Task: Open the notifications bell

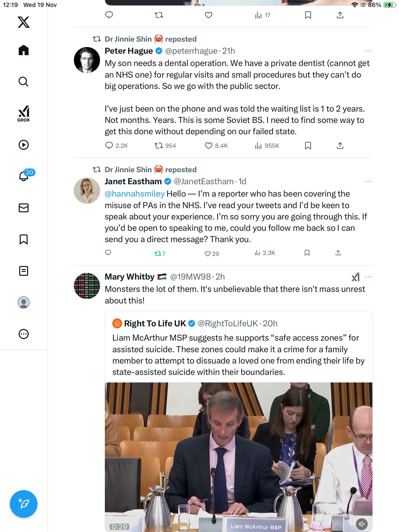Action: 24,176
